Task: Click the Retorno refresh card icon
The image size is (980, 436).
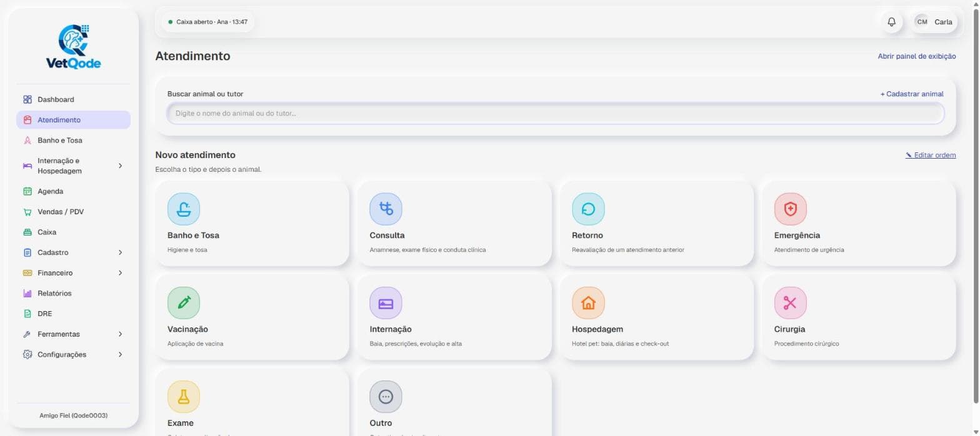Action: coord(588,209)
